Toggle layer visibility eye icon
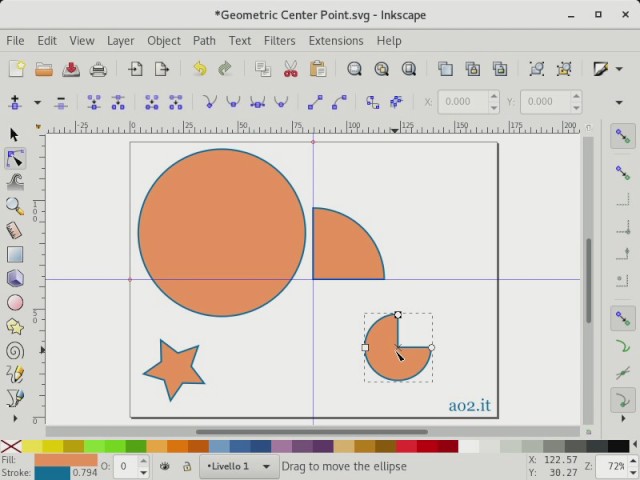640x480 pixels. [164, 466]
